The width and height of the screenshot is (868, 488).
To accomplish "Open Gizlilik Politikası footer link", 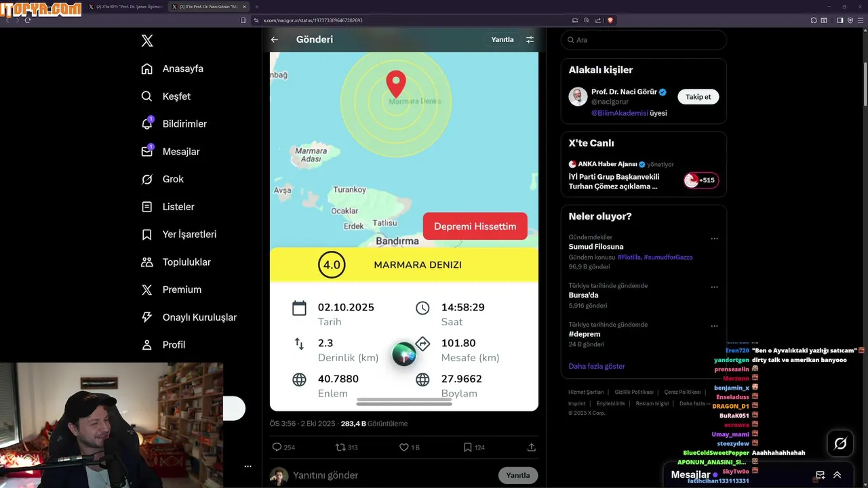I will click(634, 392).
